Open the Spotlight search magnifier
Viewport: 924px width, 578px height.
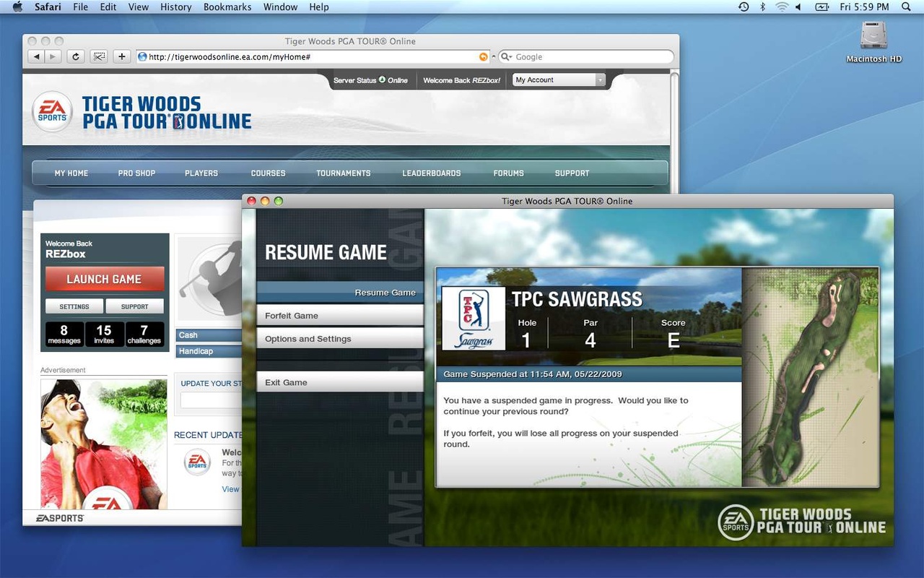907,7
